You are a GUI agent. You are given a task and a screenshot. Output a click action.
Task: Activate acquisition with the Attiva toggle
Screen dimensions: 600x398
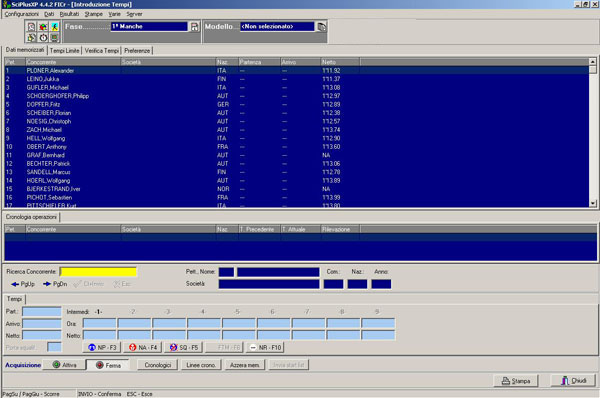pyautogui.click(x=64, y=365)
